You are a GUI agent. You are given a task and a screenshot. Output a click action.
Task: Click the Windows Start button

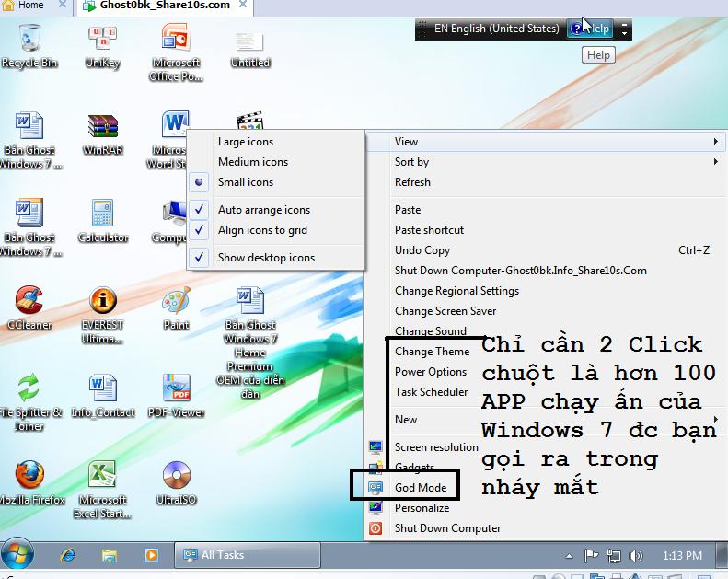coord(17,555)
